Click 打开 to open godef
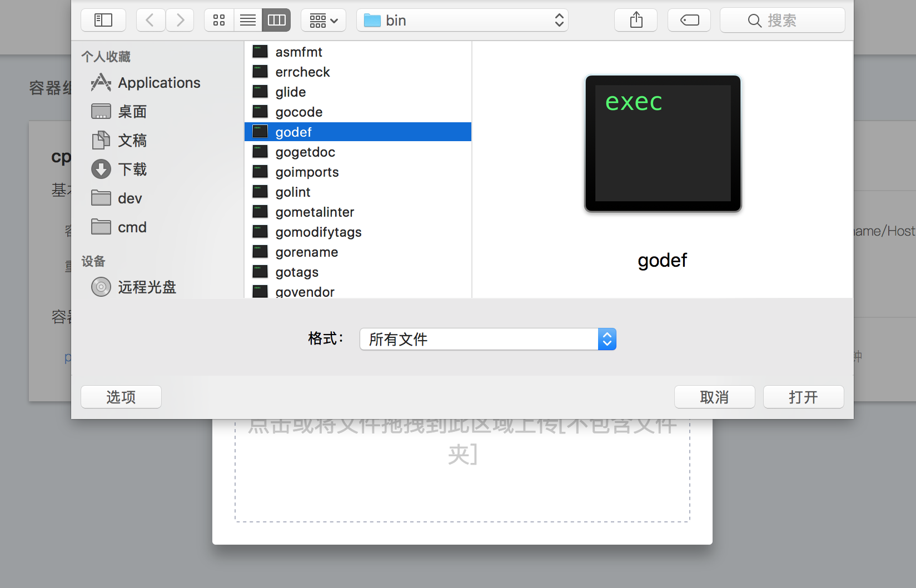 (x=803, y=397)
